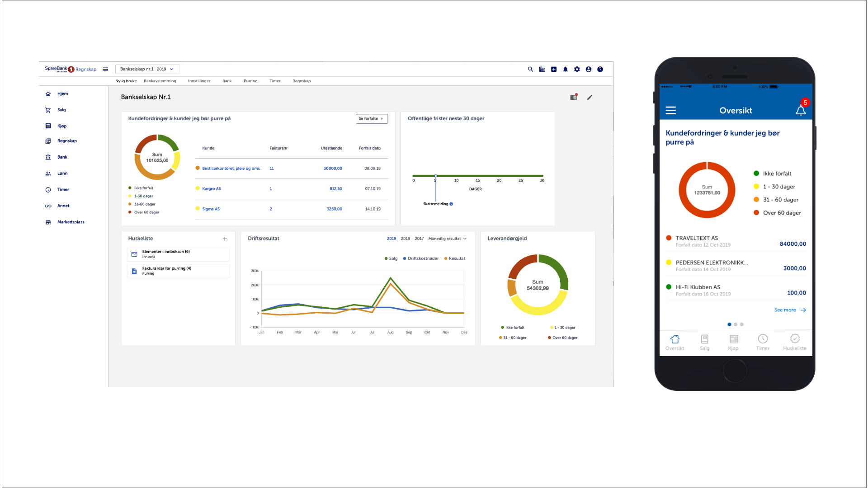
Task: Open the company building icon in top bar
Action: (x=542, y=69)
